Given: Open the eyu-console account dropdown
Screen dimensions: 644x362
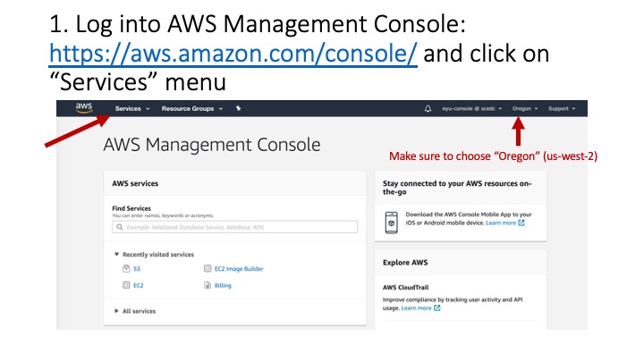Looking at the screenshot, I should coord(471,108).
